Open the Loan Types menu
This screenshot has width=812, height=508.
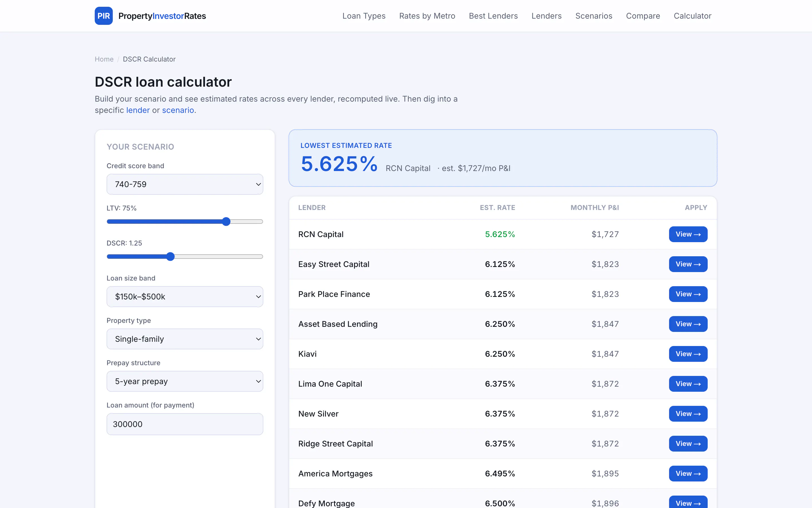tap(364, 16)
